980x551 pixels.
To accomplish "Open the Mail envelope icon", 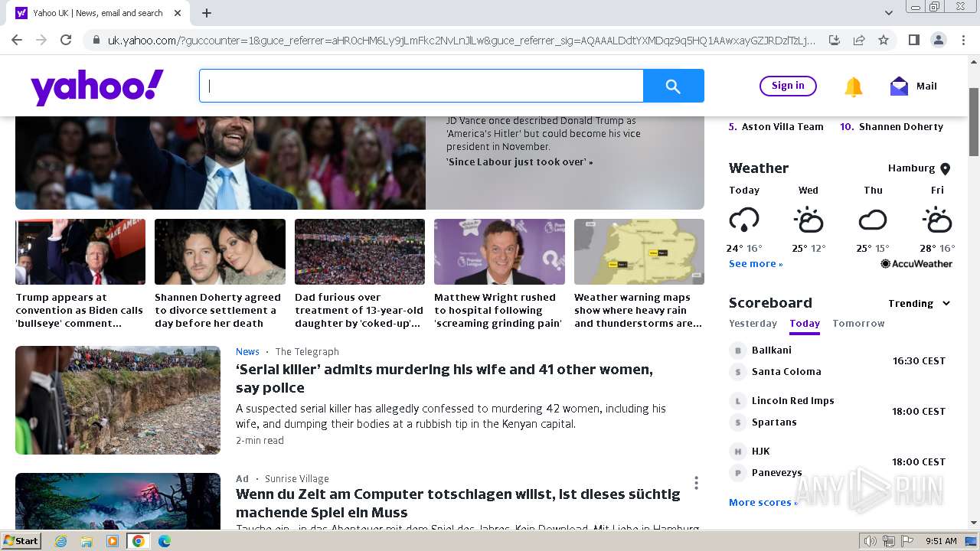I will click(x=899, y=86).
